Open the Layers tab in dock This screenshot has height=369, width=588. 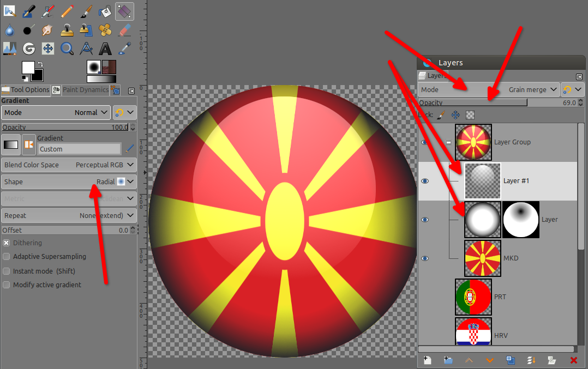(433, 75)
